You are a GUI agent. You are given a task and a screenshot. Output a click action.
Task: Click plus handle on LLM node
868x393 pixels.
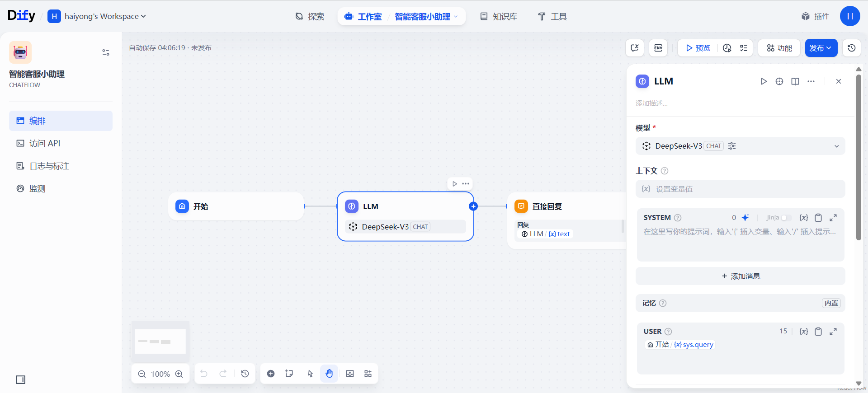pyautogui.click(x=473, y=206)
